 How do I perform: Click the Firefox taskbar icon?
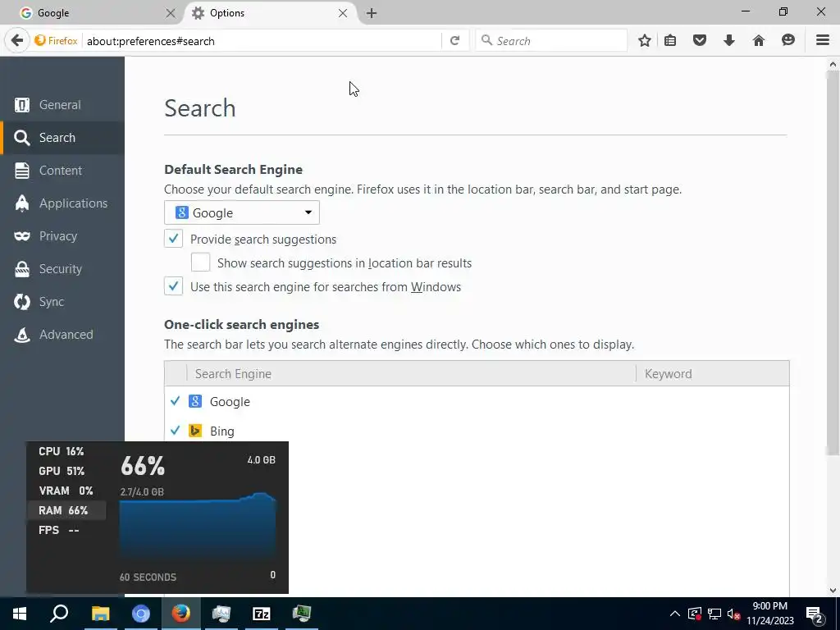[181, 614]
